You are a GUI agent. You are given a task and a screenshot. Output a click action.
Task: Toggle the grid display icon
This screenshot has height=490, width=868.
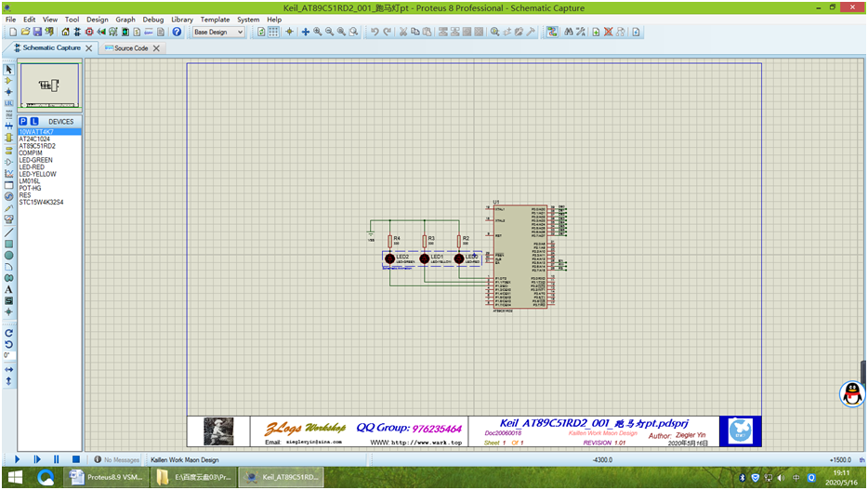(273, 33)
